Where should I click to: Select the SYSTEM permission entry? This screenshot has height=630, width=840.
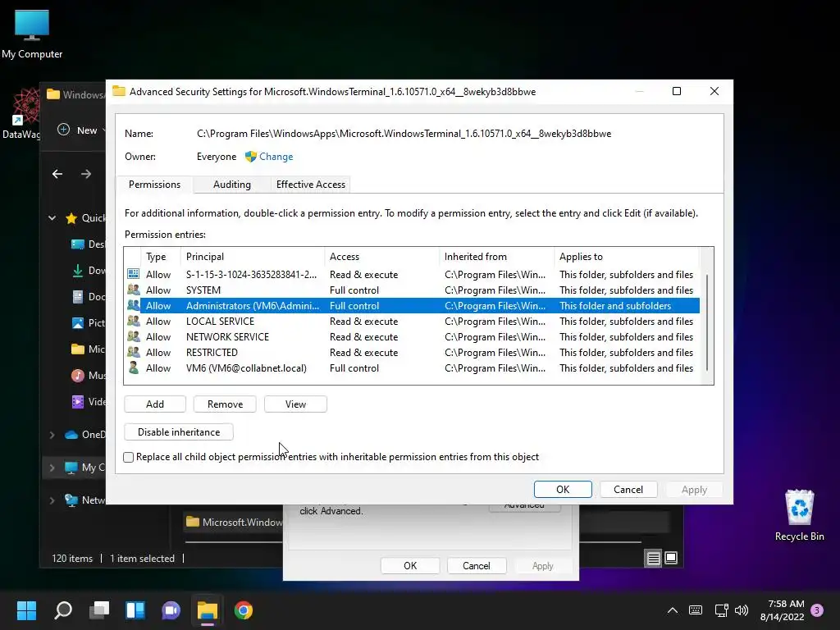coord(412,290)
